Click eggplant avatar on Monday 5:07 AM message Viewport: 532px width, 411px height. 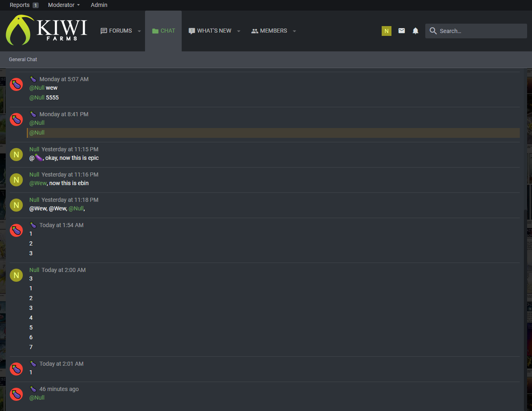pos(16,84)
